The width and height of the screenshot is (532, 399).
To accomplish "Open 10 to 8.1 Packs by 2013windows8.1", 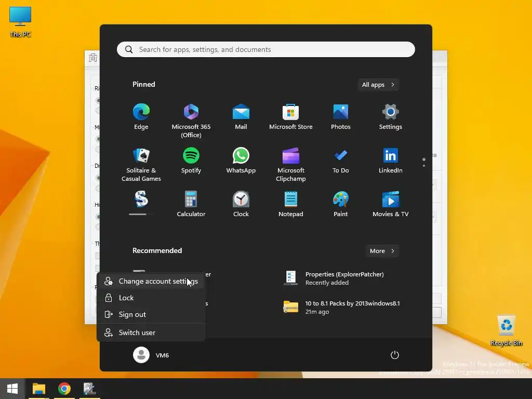I will click(341, 308).
